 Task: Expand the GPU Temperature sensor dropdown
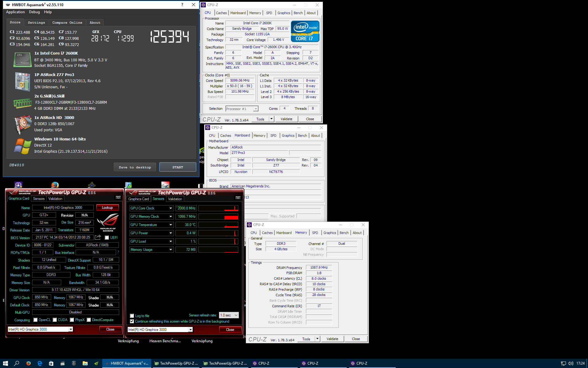point(171,225)
